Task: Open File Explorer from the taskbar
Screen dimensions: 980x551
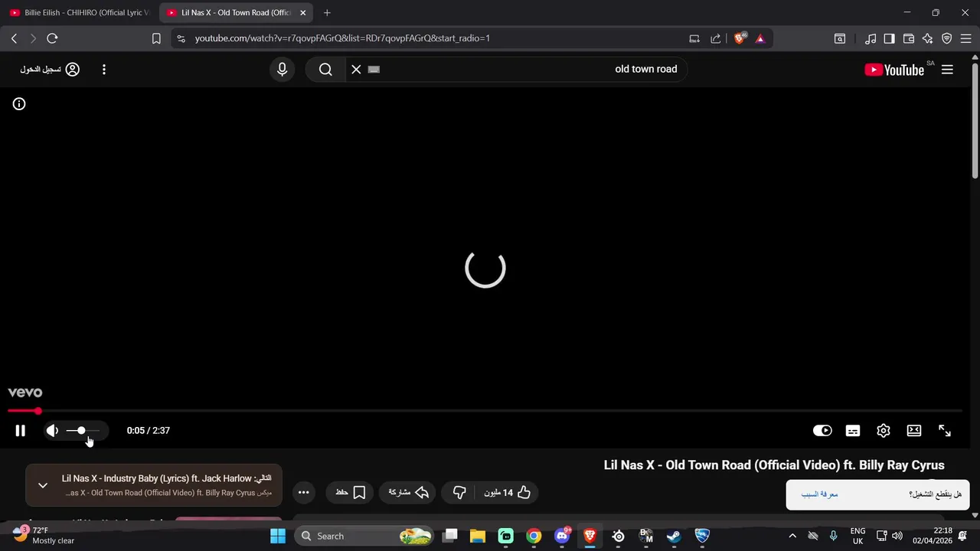Action: click(478, 536)
